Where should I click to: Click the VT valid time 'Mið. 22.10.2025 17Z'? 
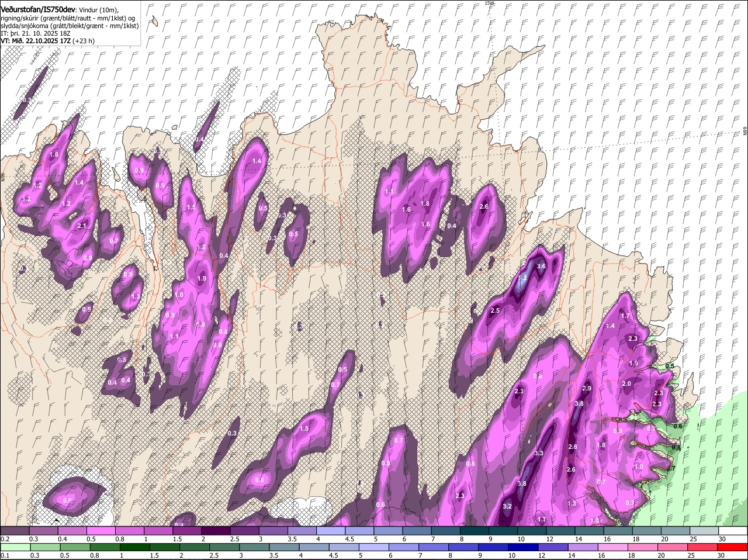coord(40,41)
